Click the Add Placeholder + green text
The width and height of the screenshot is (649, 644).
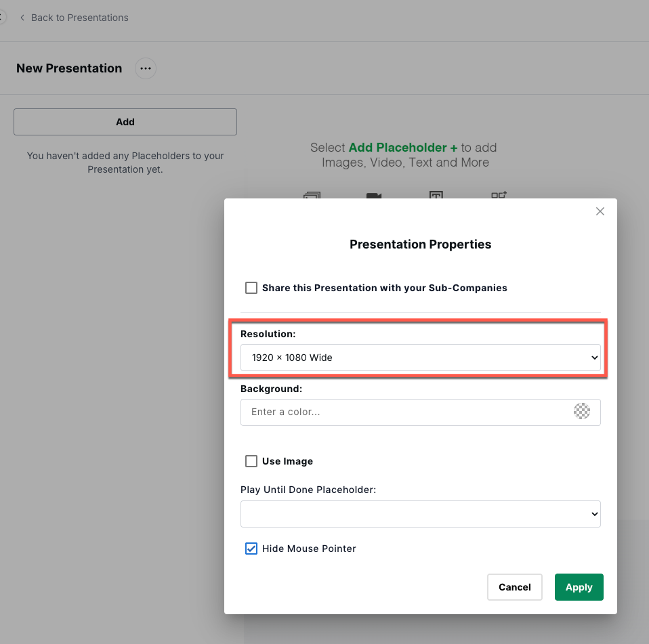tap(402, 148)
